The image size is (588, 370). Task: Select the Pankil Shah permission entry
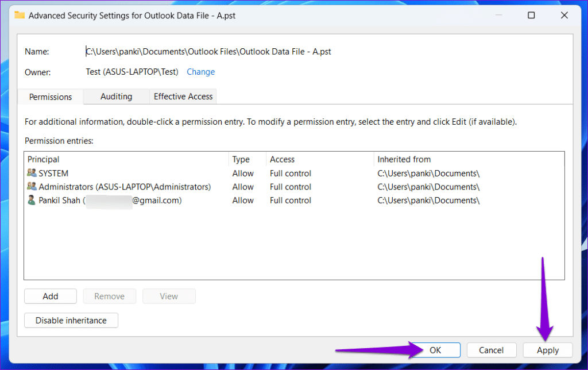(x=294, y=201)
